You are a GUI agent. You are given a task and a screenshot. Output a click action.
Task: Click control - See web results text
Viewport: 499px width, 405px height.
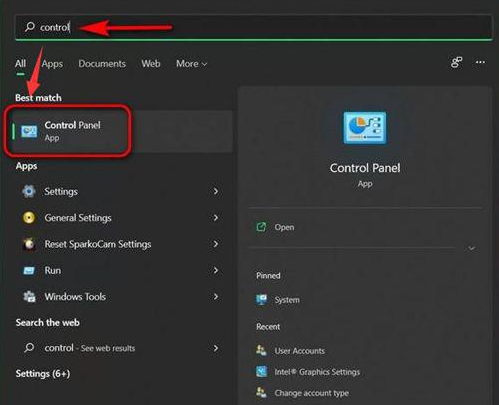point(90,348)
